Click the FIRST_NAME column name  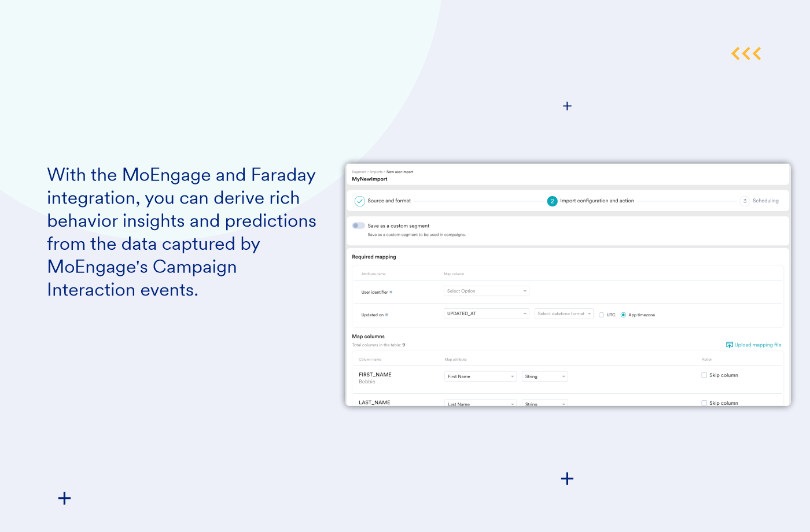coord(375,375)
